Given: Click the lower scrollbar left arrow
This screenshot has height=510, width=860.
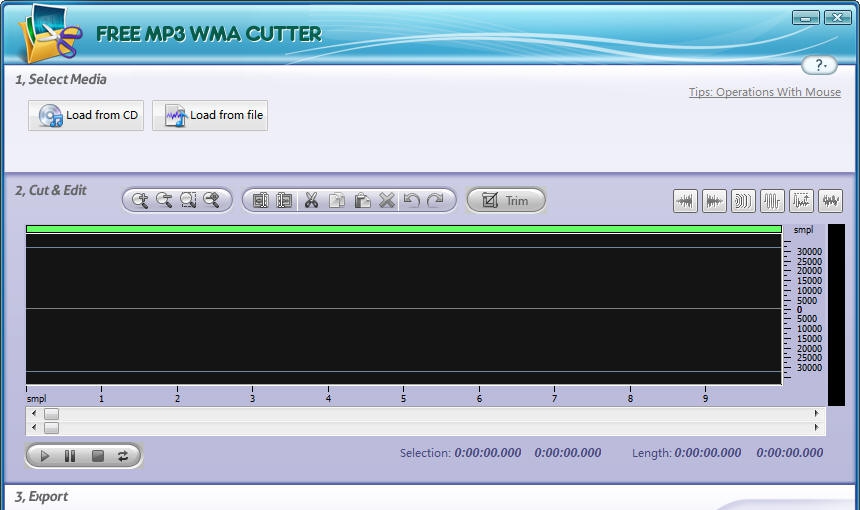Looking at the screenshot, I should coord(35,427).
